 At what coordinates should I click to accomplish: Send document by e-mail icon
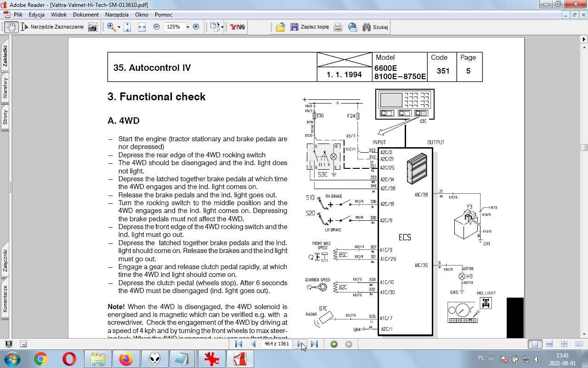(x=353, y=27)
